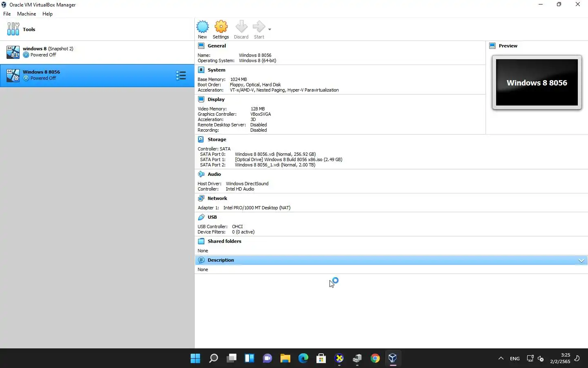Click the VBoxSVGA graphics controller value
The height and width of the screenshot is (368, 588).
[x=261, y=114]
